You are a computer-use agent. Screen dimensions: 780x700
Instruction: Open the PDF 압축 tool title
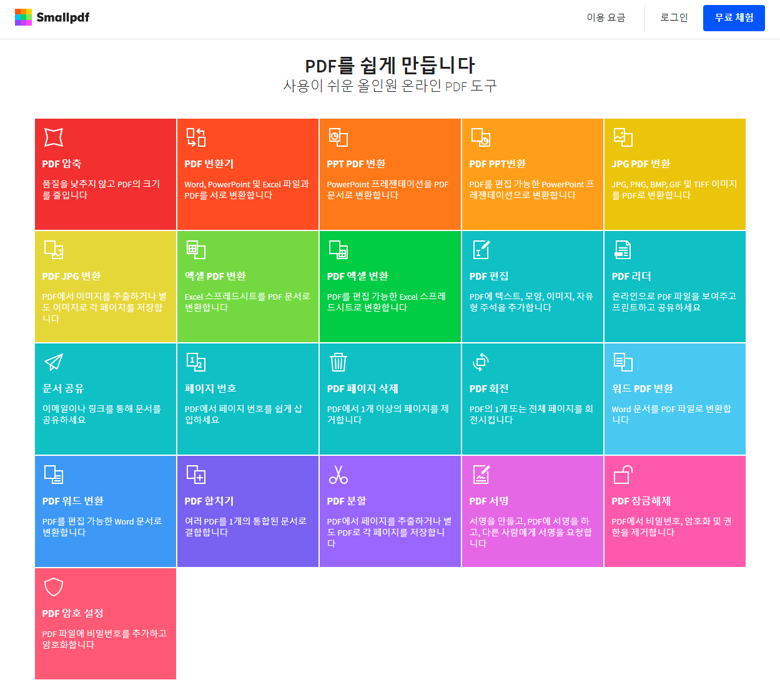[x=62, y=164]
